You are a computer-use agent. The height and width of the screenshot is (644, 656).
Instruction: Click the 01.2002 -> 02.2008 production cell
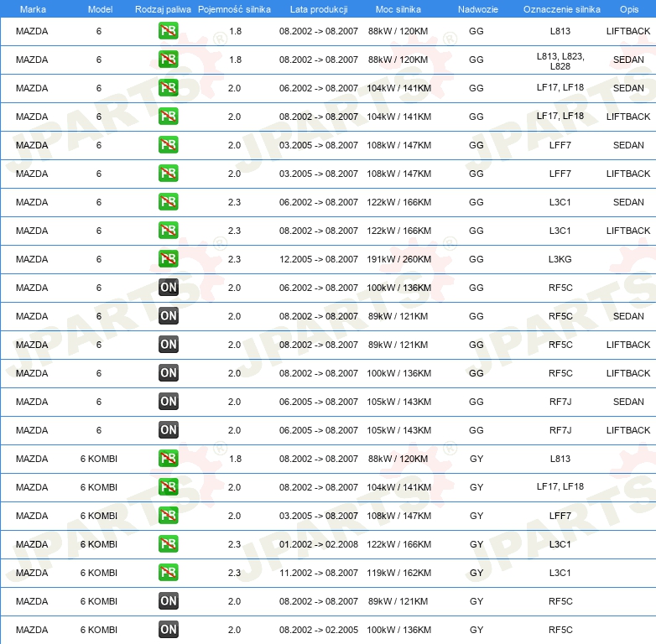tap(319, 544)
